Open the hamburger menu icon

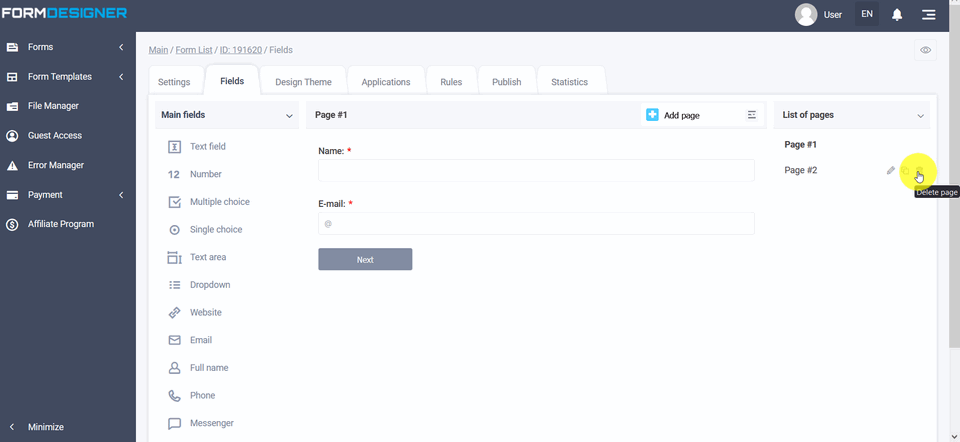click(x=929, y=15)
